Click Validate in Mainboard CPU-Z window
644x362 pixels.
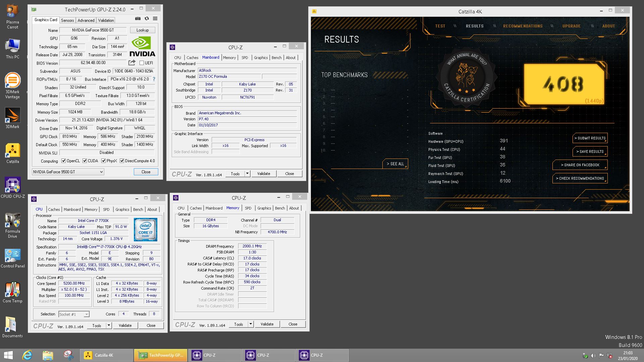264,174
